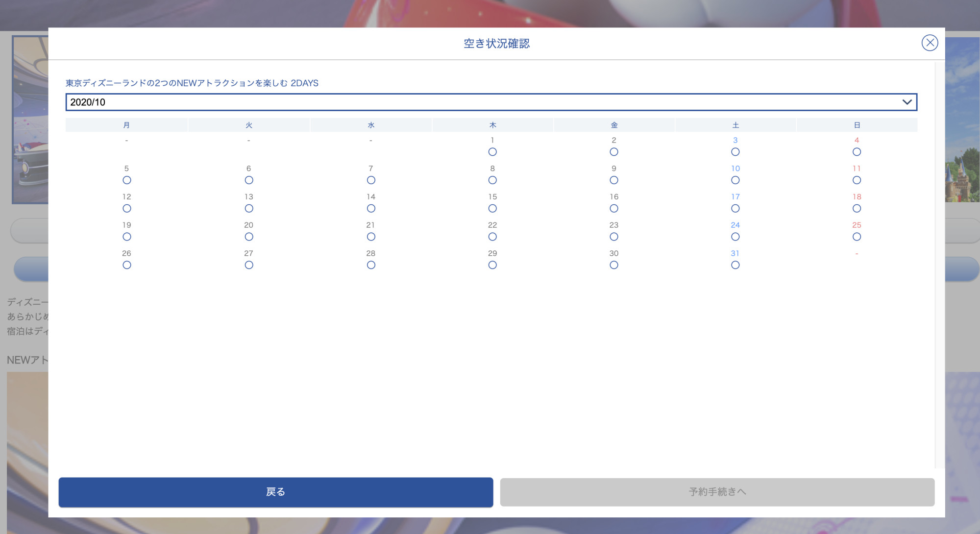
Task: Choose the circle under date 12
Action: tap(127, 209)
